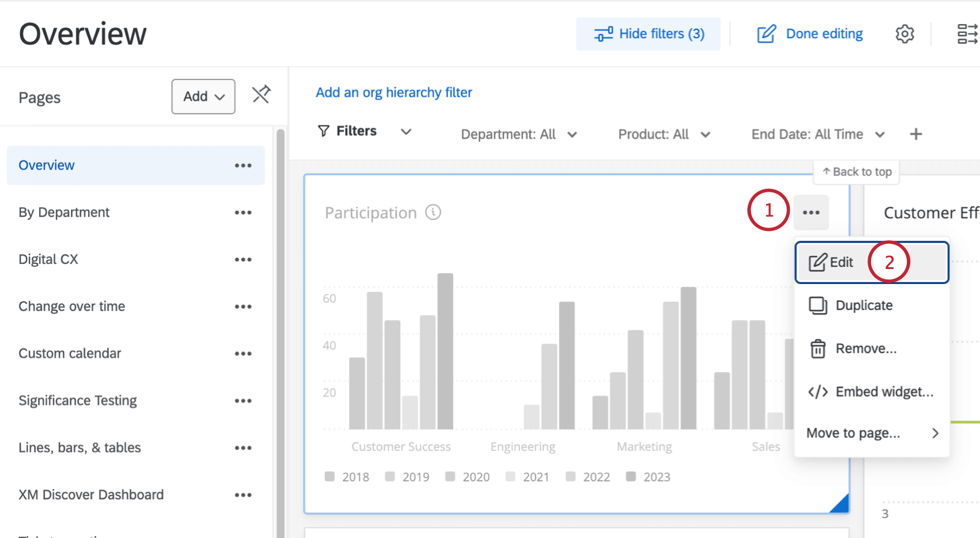Screen dimensions: 980x538
Task: Expand the Department: All dropdown
Action: [518, 134]
